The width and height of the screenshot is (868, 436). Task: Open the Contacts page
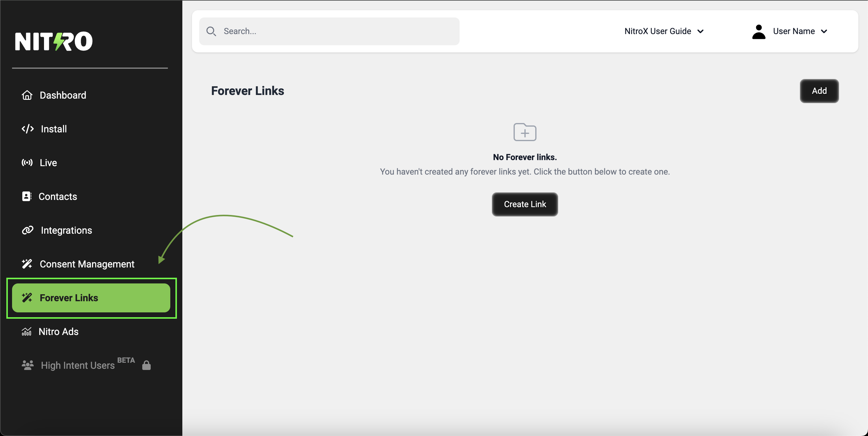click(x=91, y=196)
